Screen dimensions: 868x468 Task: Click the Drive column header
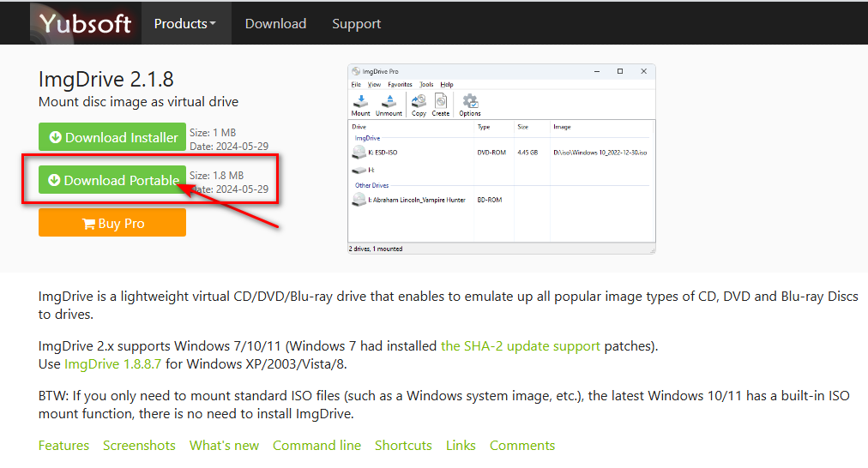[x=359, y=127]
